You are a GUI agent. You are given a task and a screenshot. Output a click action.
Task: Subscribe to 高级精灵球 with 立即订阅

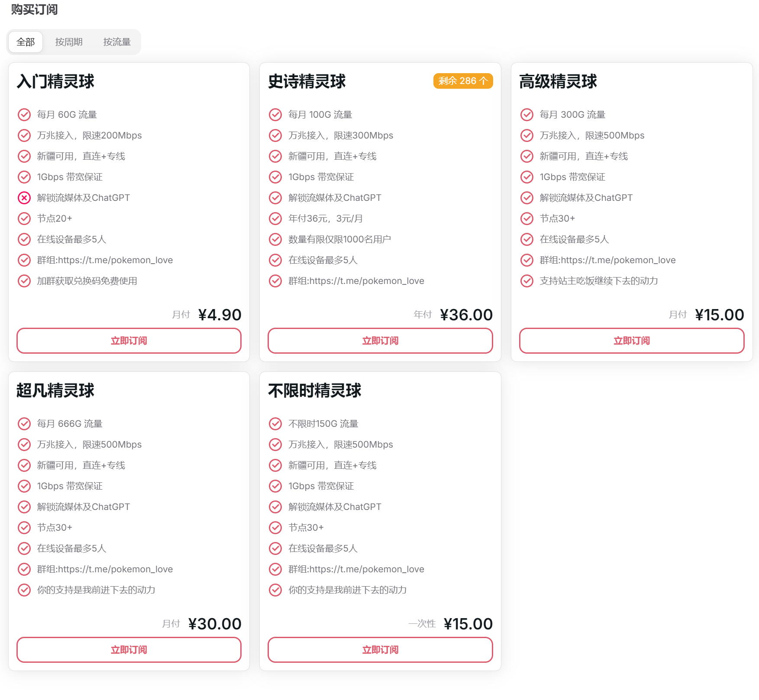(632, 341)
